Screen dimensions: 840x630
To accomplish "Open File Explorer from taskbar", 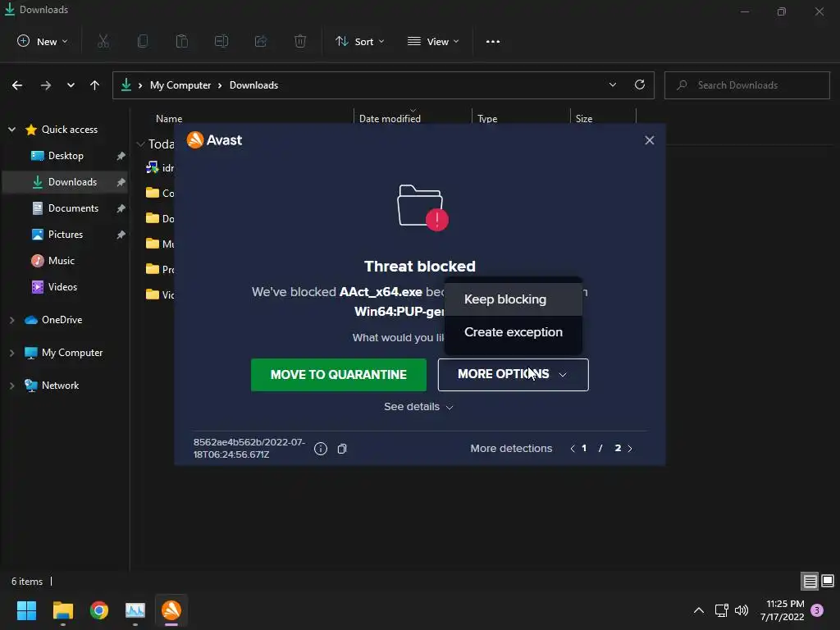I will (x=62, y=610).
